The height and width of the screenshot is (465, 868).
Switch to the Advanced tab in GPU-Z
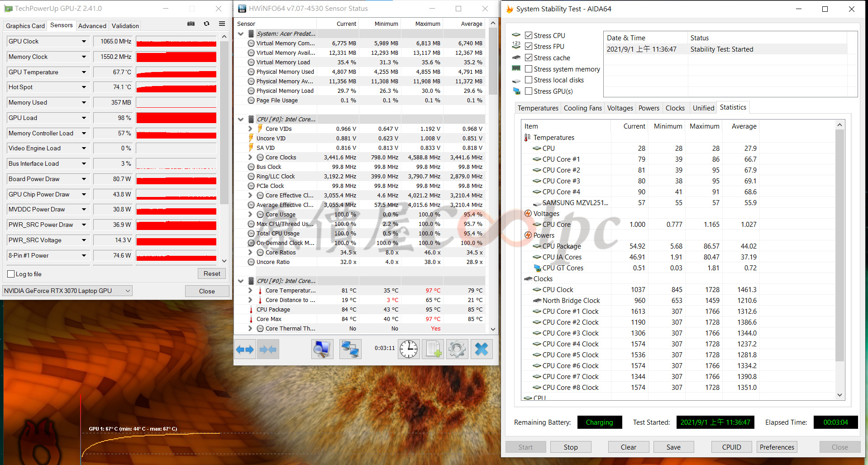tap(92, 26)
